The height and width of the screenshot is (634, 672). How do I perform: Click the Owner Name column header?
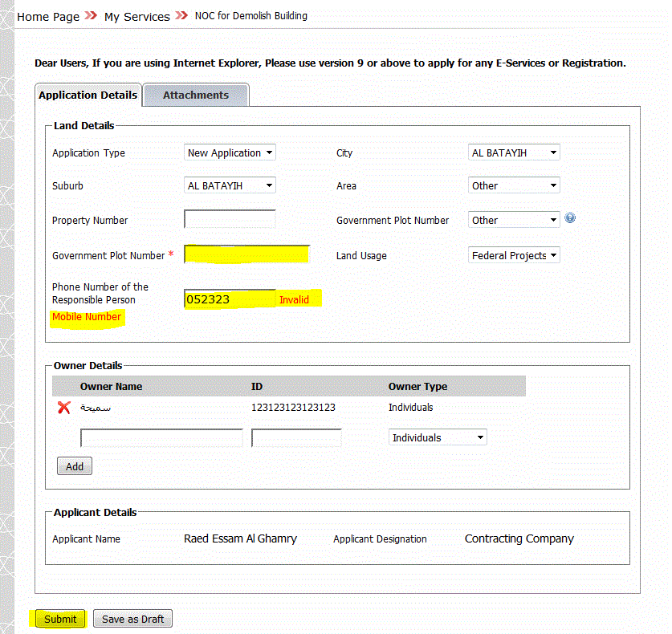pyautogui.click(x=111, y=386)
